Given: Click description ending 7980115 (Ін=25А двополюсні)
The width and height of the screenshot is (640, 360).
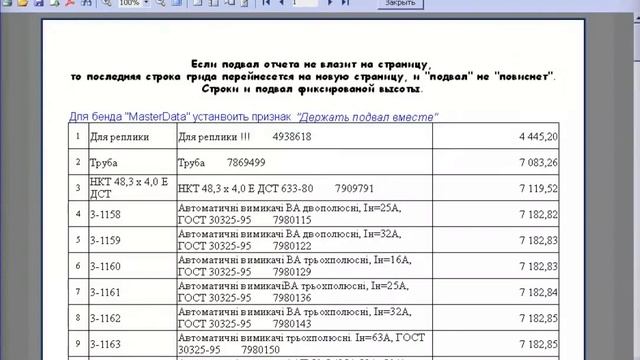Looking at the screenshot, I should coord(304,214).
